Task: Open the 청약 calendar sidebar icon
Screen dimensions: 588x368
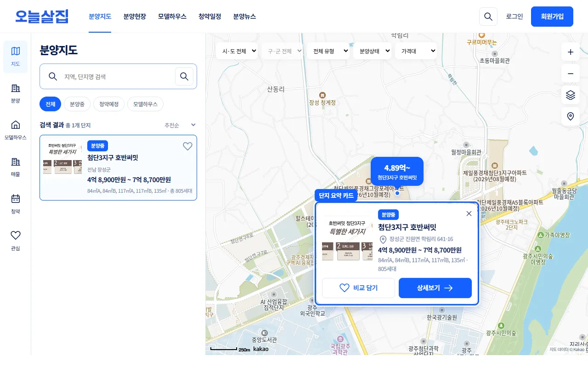Action: [16, 204]
